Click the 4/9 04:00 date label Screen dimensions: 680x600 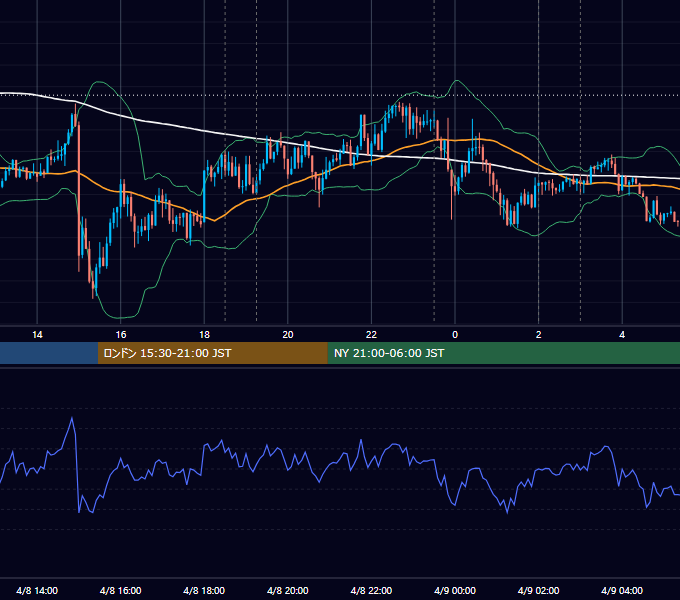622,591
